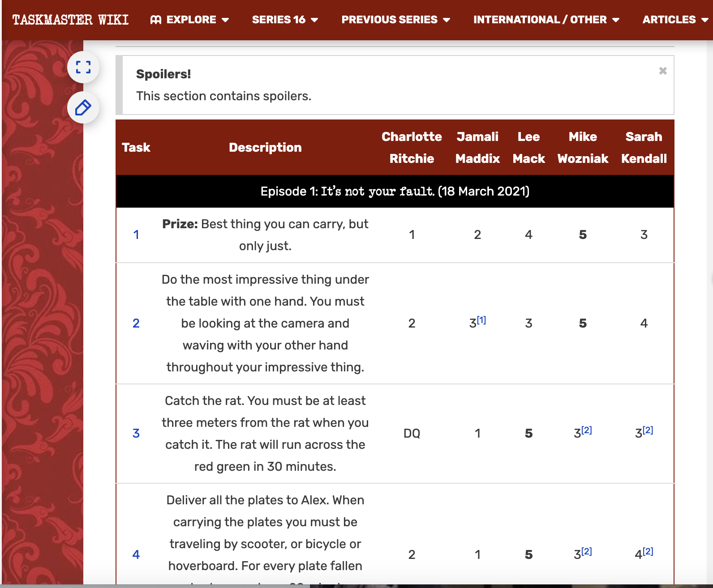
Task: Open the Task 1 link
Action: [x=136, y=234]
